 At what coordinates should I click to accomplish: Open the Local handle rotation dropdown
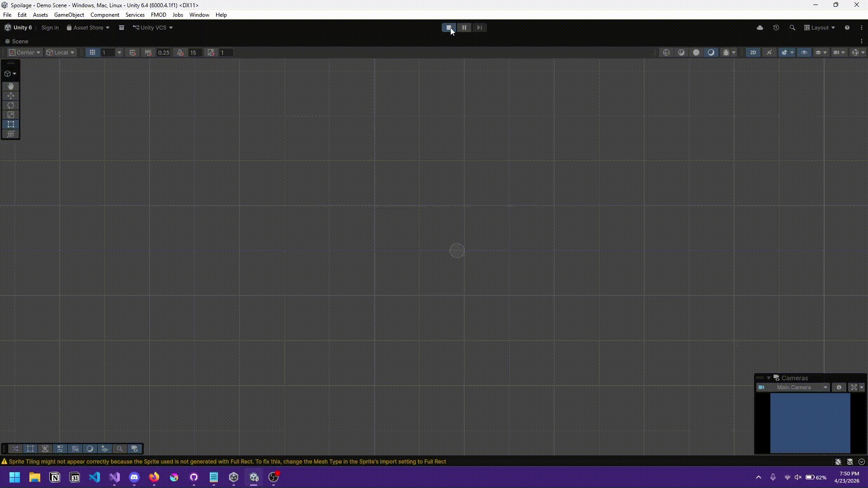(61, 52)
